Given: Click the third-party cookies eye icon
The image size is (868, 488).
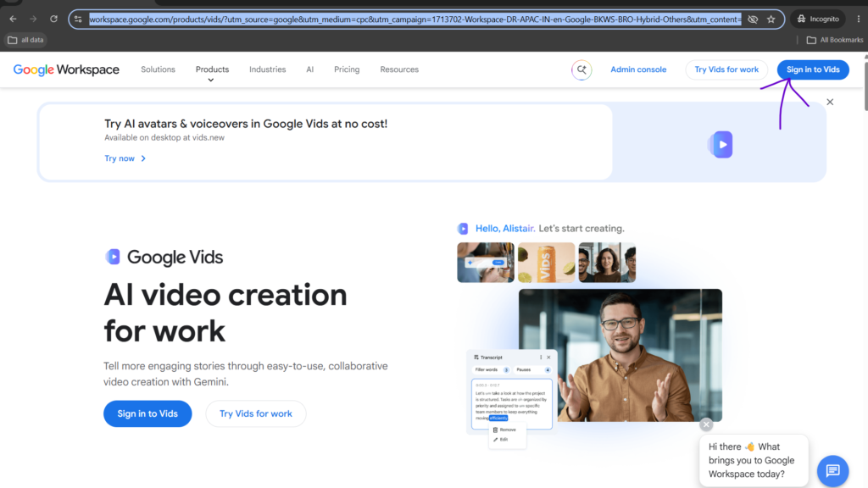Looking at the screenshot, I should (753, 19).
